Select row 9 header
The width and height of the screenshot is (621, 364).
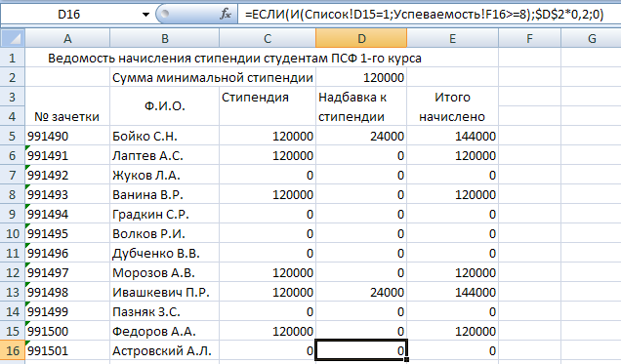click(x=13, y=214)
